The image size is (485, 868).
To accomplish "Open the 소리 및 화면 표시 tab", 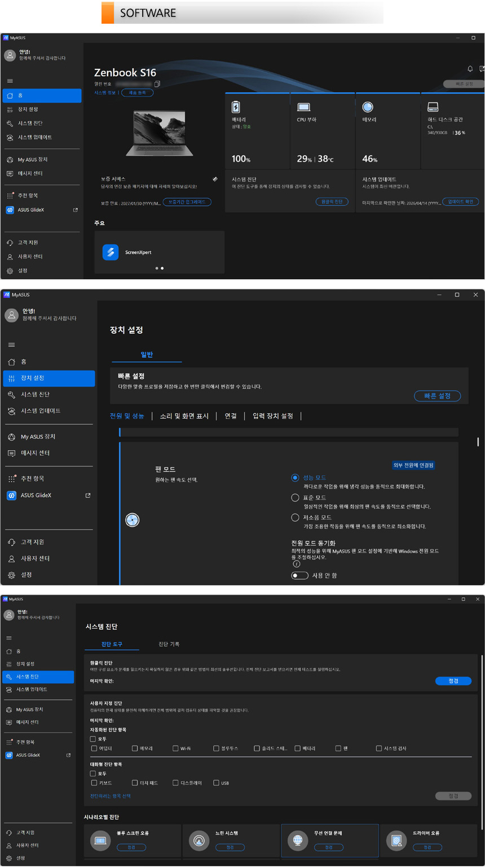I will point(184,416).
